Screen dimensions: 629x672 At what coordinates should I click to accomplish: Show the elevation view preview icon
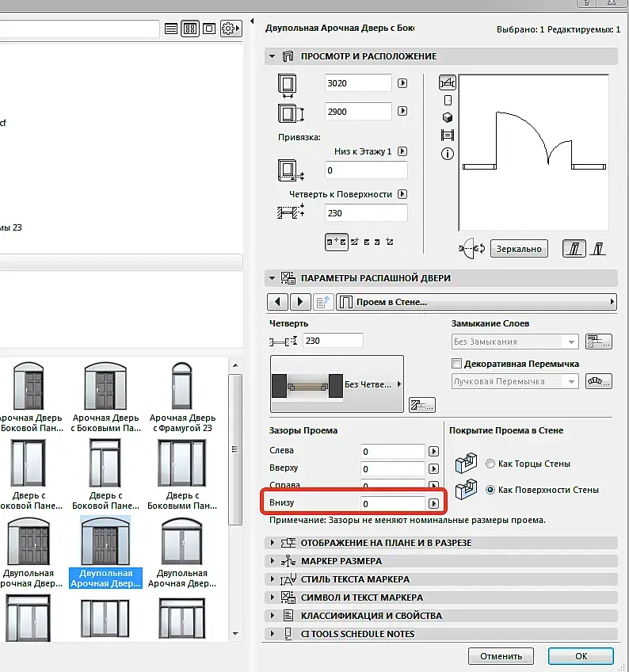tap(448, 101)
